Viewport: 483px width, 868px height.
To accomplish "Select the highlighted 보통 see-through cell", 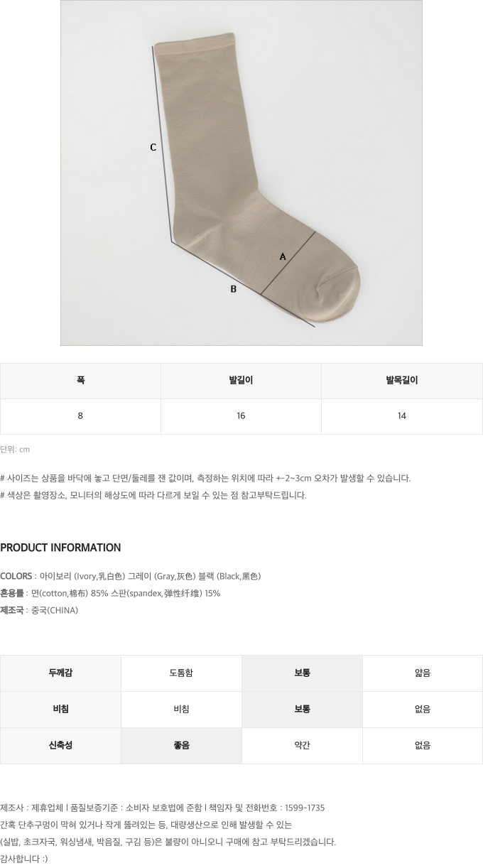I will [302, 710].
